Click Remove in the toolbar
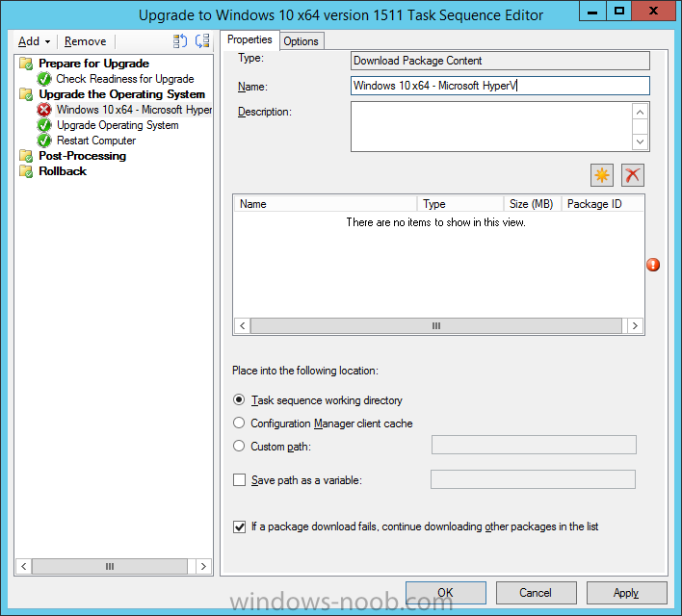The width and height of the screenshot is (682, 616). click(85, 41)
